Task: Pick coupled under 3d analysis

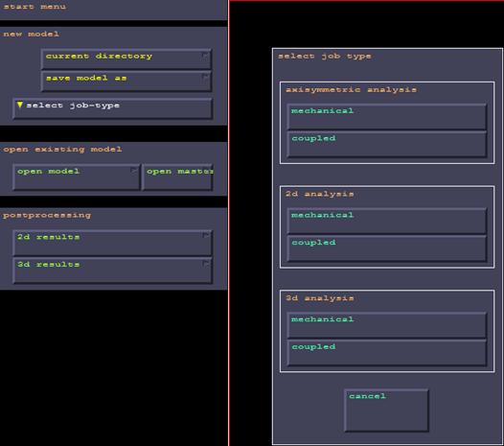Action: tap(387, 353)
